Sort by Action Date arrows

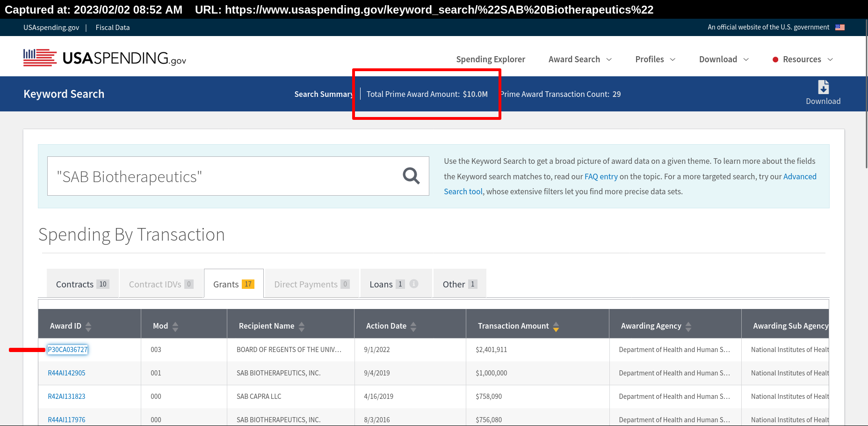413,326
